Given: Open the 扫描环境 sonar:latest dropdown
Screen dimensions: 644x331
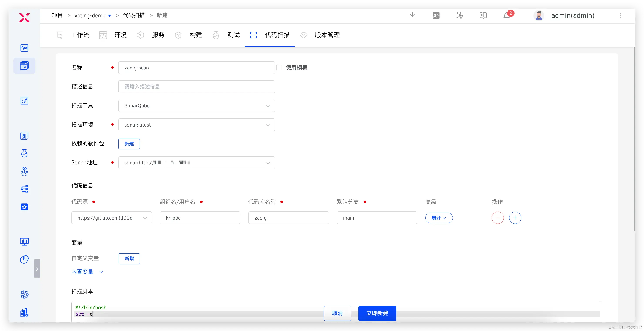Looking at the screenshot, I should coord(196,125).
